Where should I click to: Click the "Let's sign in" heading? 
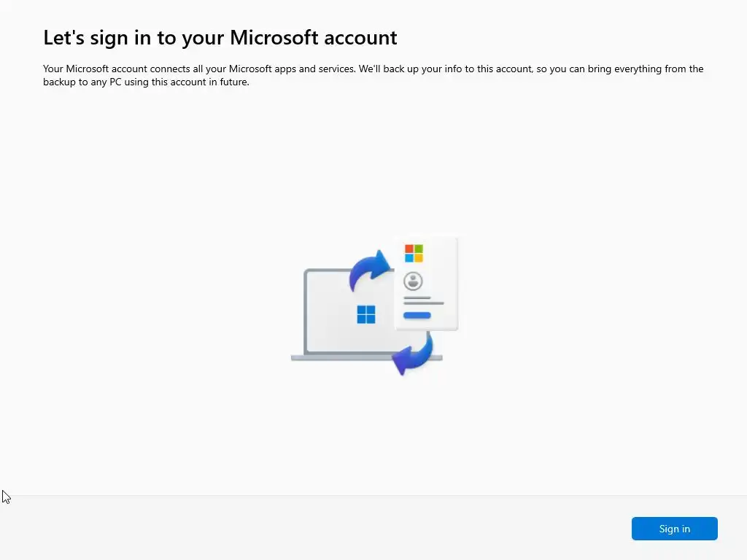(x=220, y=38)
